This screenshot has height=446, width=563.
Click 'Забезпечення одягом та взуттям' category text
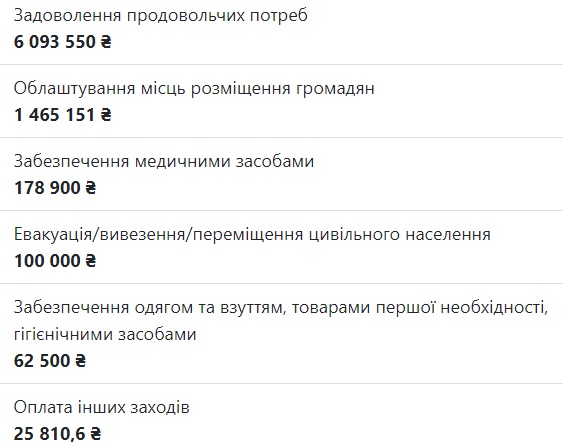coord(150,308)
